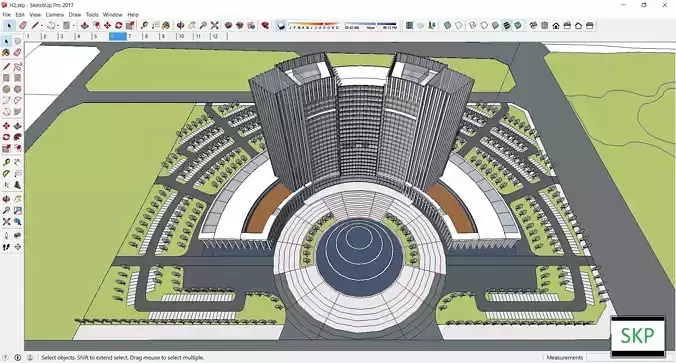Image resolution: width=676 pixels, height=363 pixels.
Task: Open the Extension Warehouse
Action: point(240,25)
